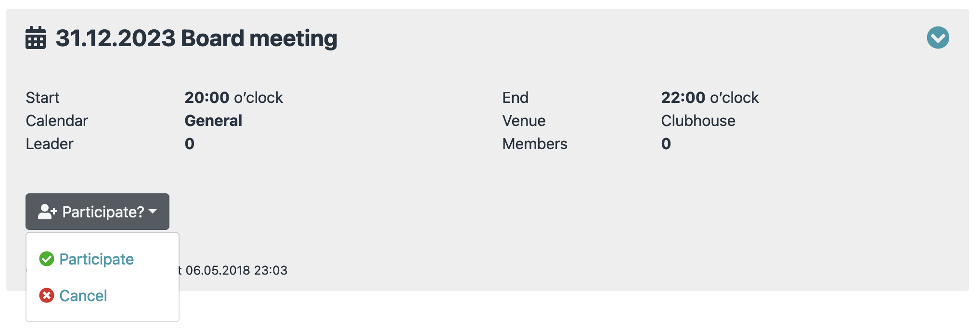
Task: Click the Members label
Action: coord(535,144)
